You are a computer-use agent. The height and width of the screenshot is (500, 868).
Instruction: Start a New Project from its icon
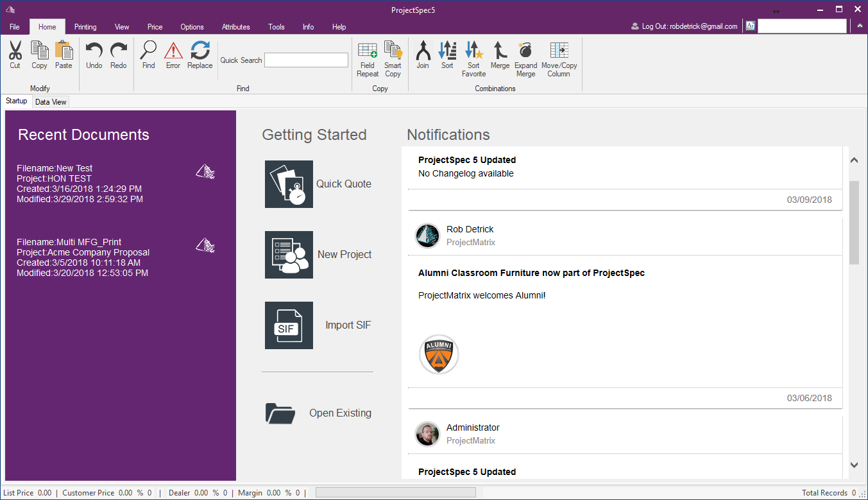[x=289, y=255]
